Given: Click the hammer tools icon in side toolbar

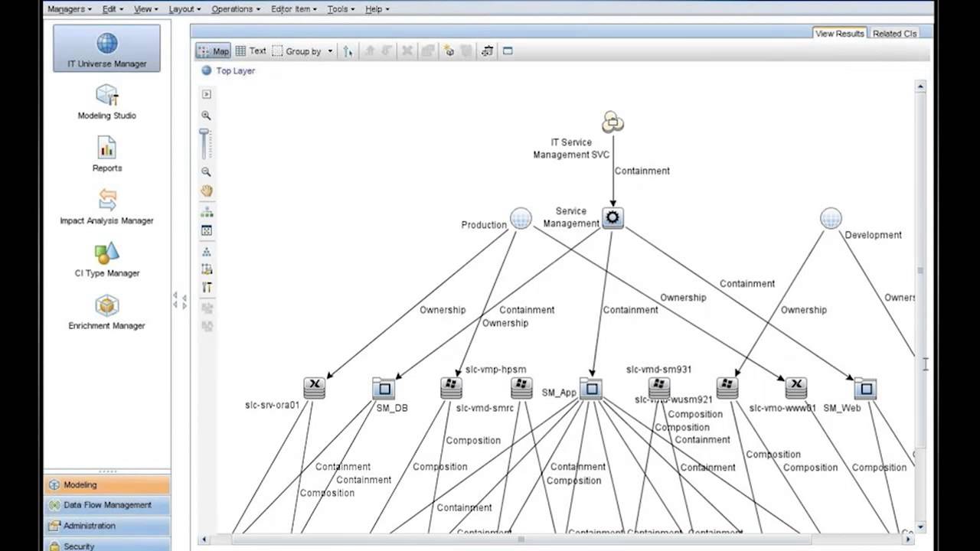Looking at the screenshot, I should (206, 288).
